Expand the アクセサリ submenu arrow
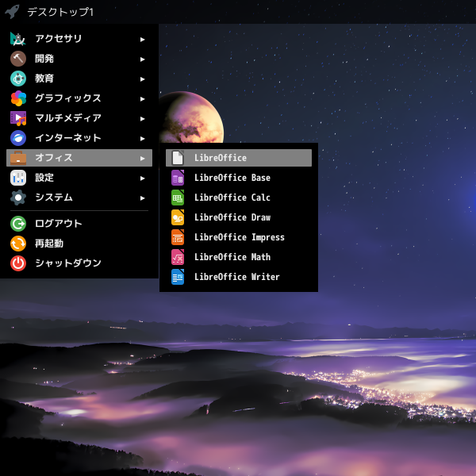This screenshot has height=476, width=476. [x=143, y=39]
